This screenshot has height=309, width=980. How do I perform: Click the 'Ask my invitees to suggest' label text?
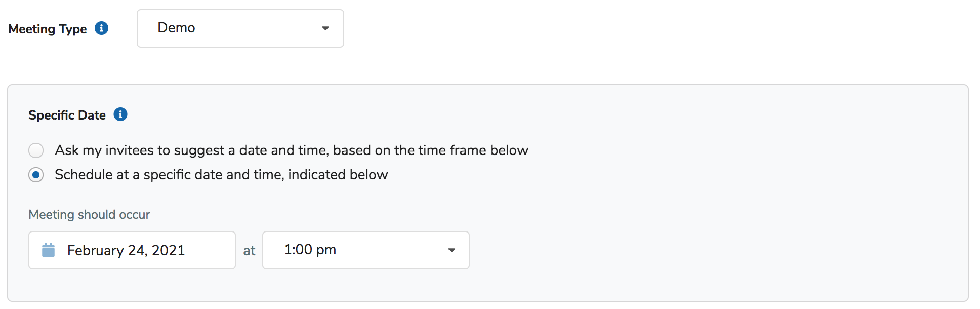pos(291,150)
